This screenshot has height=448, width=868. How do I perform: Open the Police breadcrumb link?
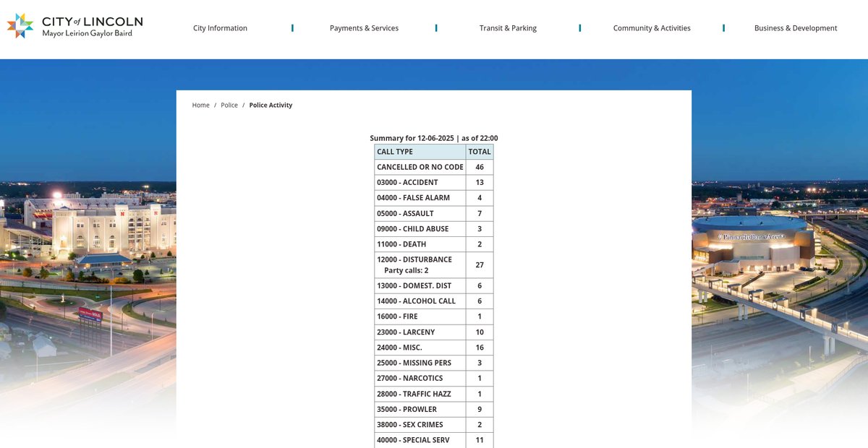click(x=229, y=105)
